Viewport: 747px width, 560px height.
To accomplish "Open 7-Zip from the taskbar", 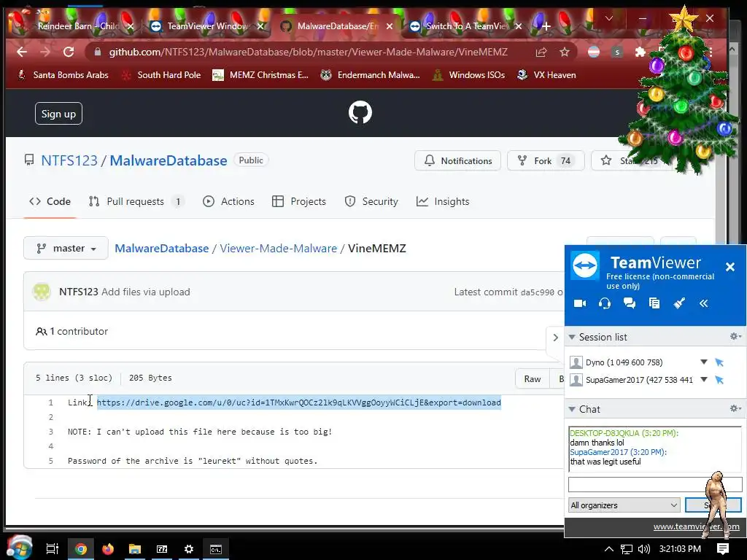I will [162, 549].
